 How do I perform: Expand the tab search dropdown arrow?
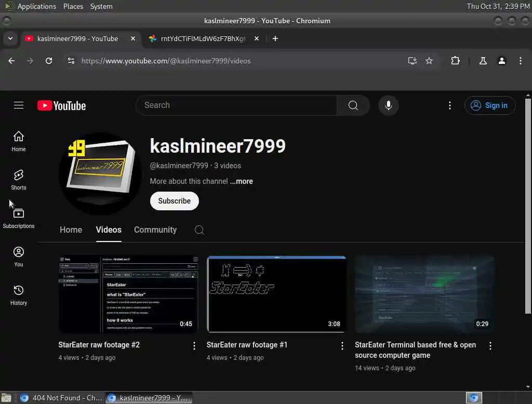[10, 38]
